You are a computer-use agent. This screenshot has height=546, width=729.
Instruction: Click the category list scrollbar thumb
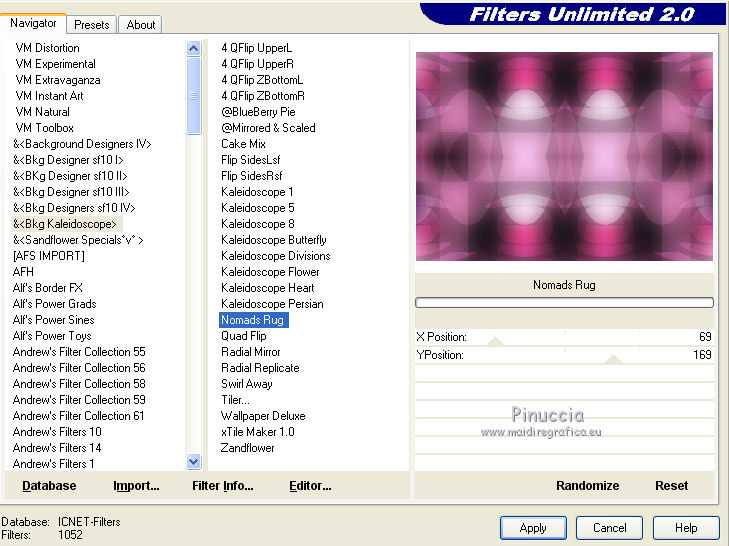pos(193,96)
